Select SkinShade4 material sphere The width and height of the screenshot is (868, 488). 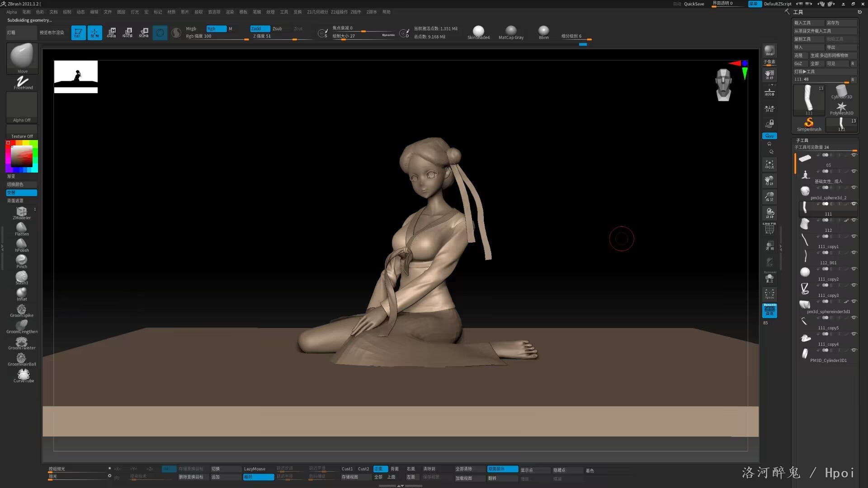coord(478,32)
